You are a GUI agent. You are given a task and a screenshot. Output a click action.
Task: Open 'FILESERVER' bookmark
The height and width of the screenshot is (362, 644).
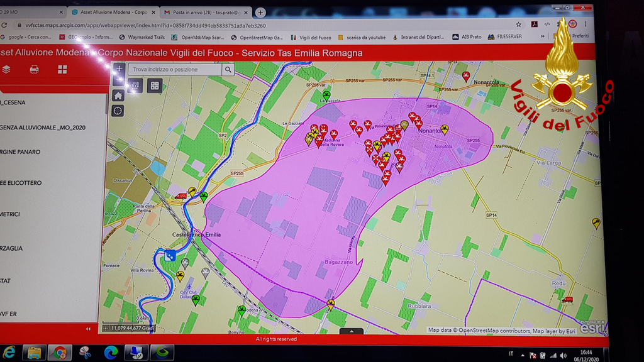[505, 36]
